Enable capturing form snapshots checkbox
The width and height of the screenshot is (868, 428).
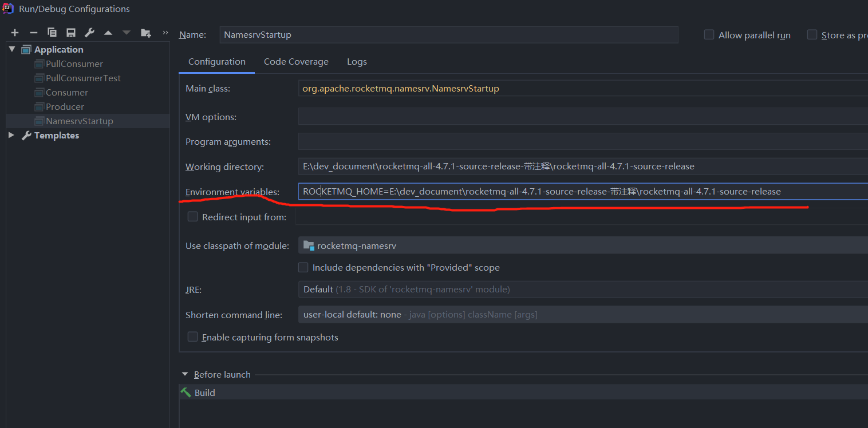[x=193, y=337]
